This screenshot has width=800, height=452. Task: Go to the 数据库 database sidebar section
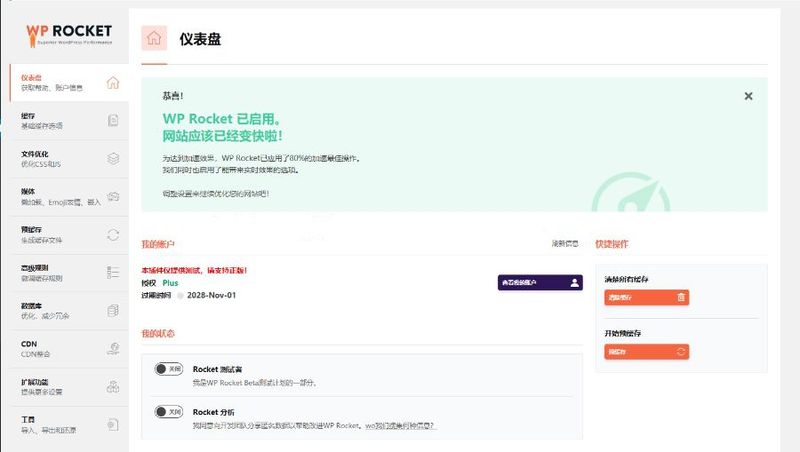(69, 311)
